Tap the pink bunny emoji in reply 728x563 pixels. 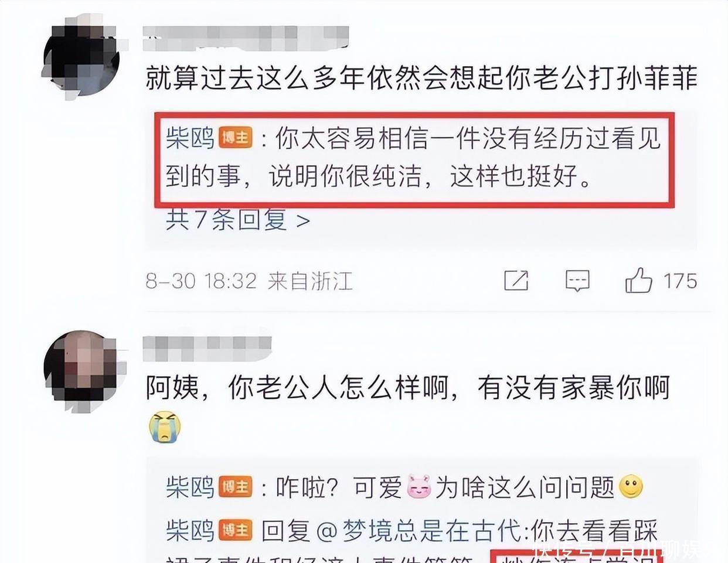tap(419, 487)
